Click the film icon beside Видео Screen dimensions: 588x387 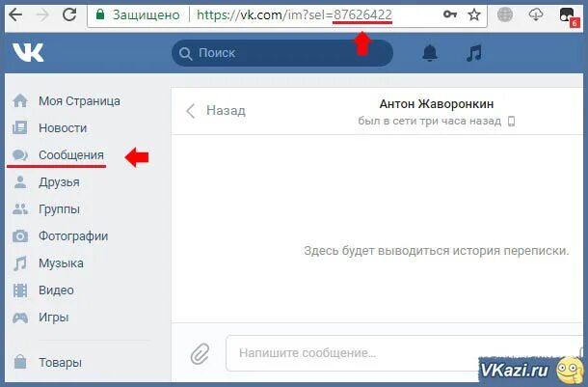pyautogui.click(x=20, y=290)
